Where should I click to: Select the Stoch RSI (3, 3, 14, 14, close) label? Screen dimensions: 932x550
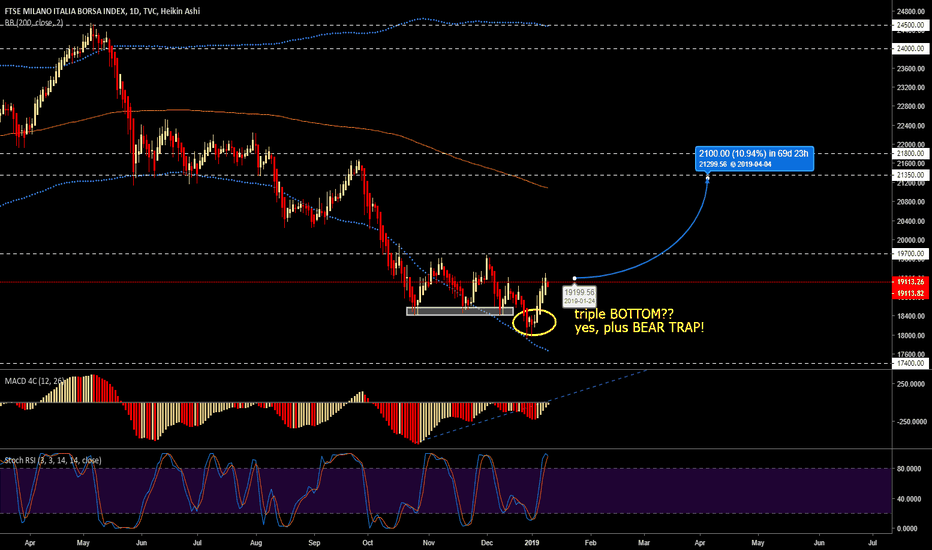52,460
